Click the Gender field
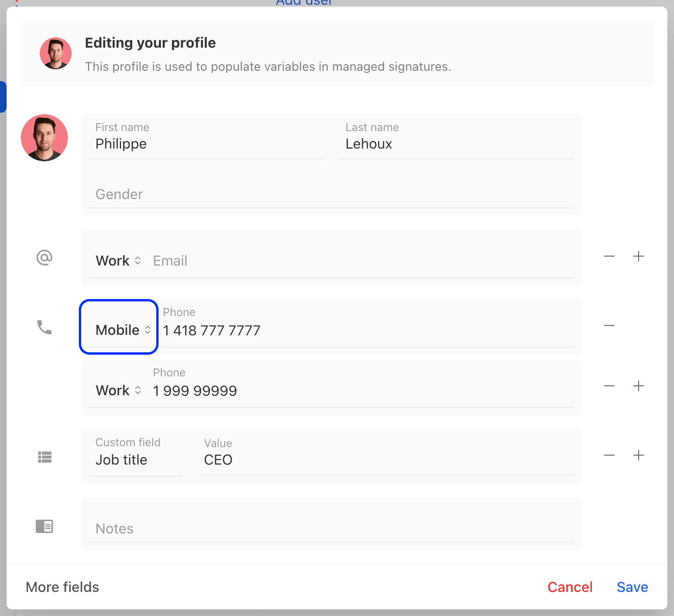Viewport: 674px width, 616px height. (331, 194)
